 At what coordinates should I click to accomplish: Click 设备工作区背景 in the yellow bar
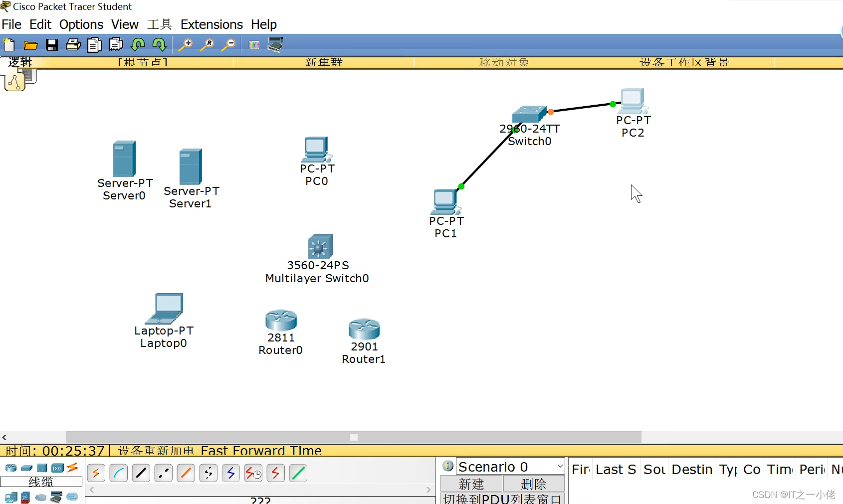(684, 62)
